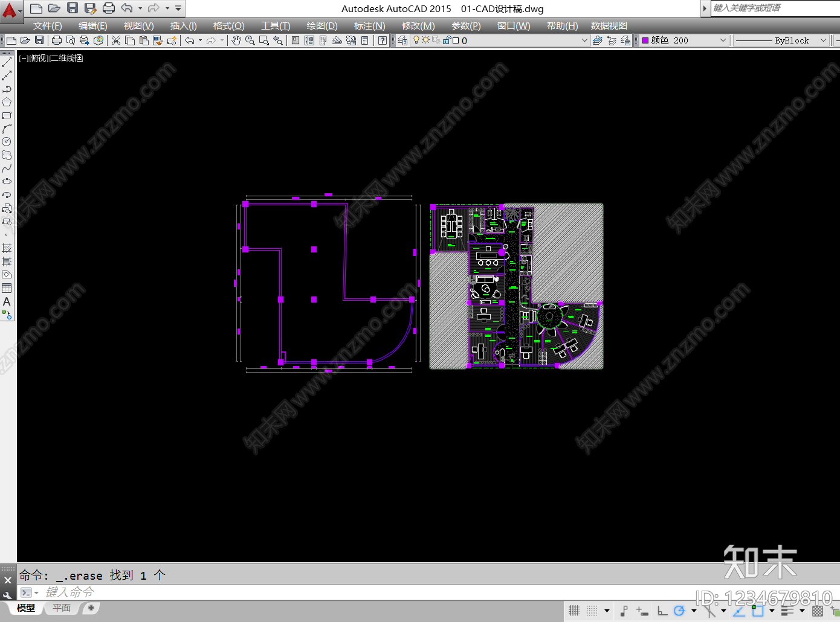Click the new layout plus tab button
840x622 pixels.
[91, 608]
